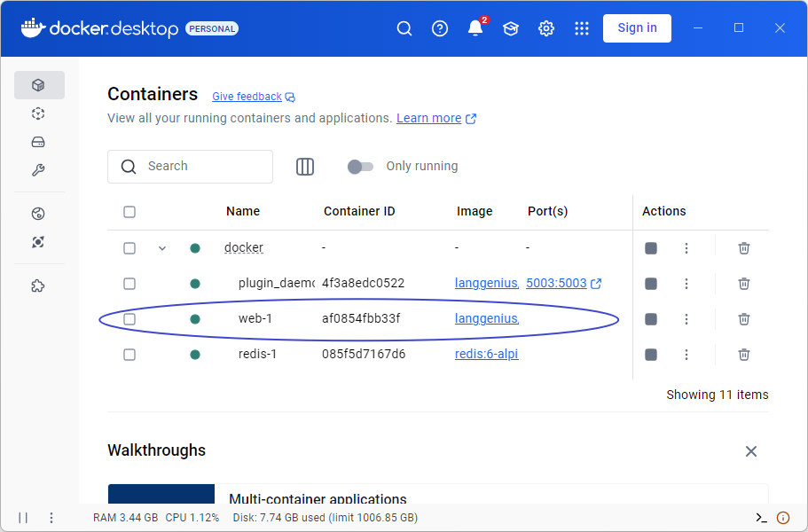Check the select-all checkbox in table header

click(x=129, y=212)
